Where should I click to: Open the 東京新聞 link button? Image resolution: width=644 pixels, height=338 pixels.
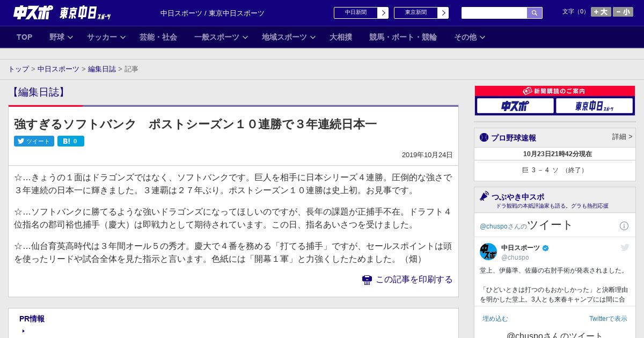(416, 13)
